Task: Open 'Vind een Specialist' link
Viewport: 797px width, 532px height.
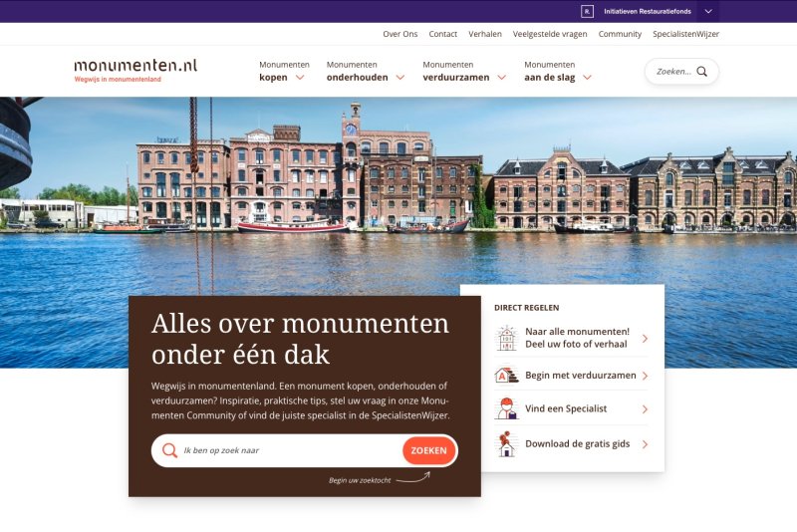Action: pyautogui.click(x=566, y=408)
